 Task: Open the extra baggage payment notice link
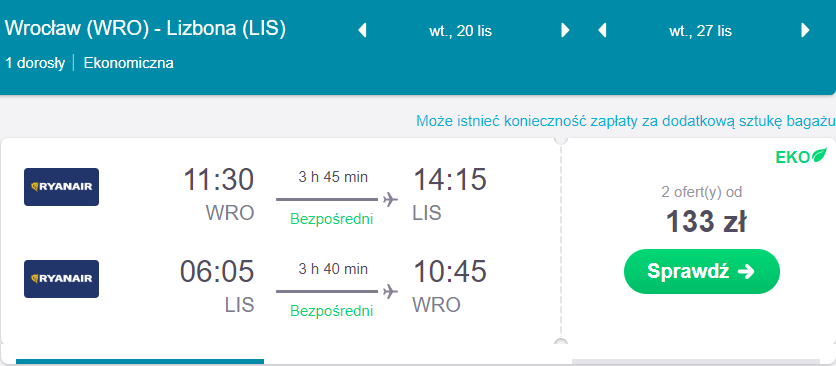tap(626, 121)
